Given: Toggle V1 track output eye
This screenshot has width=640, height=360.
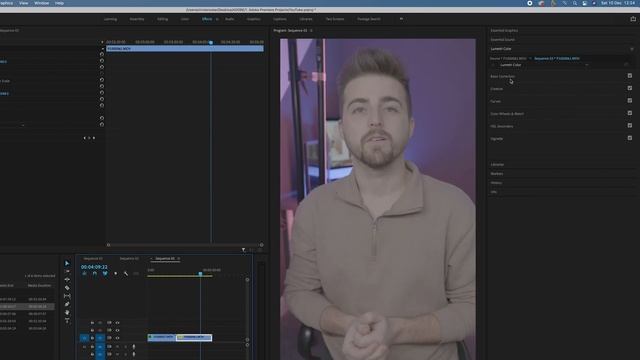Looking at the screenshot, I should (117, 338).
